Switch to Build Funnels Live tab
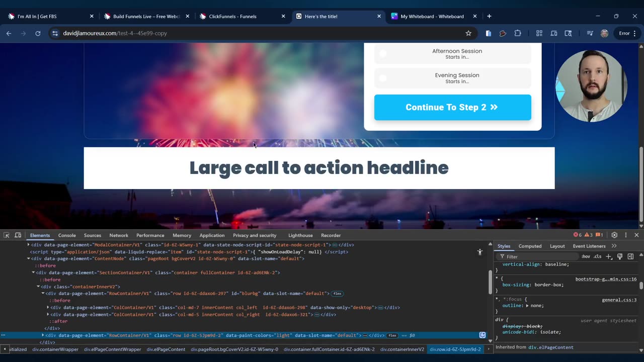The image size is (644, 362). (146, 16)
